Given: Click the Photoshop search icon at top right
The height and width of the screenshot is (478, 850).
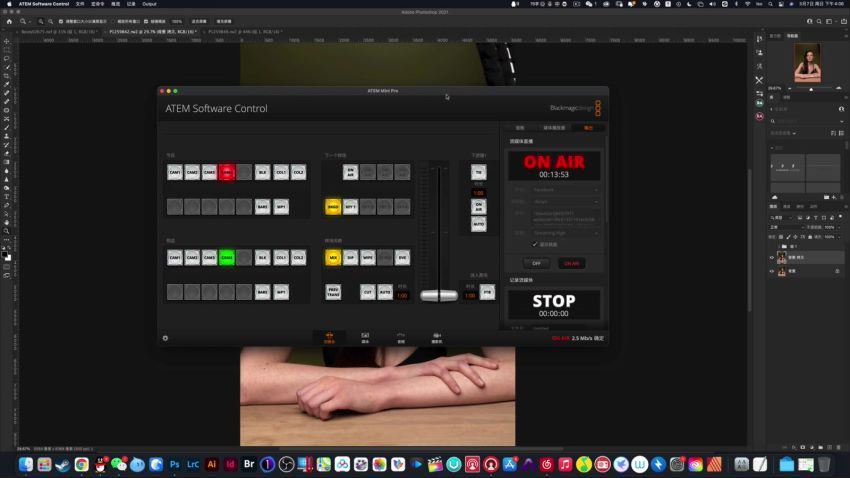Looking at the screenshot, I should 819,21.
